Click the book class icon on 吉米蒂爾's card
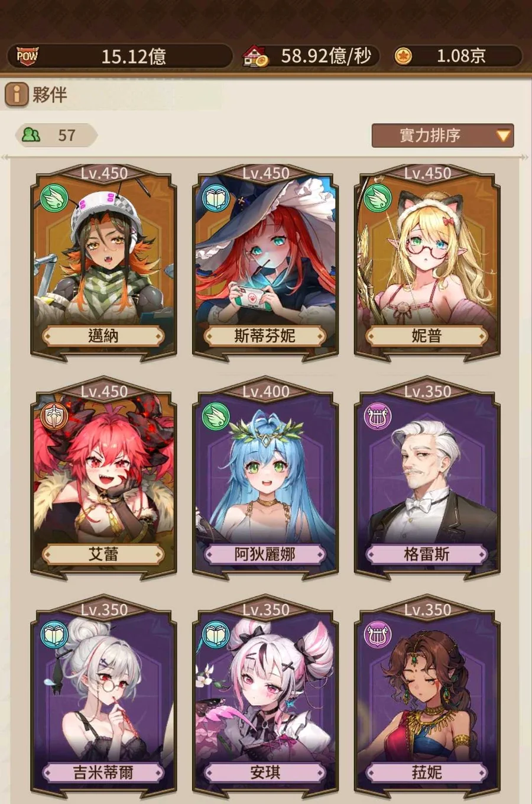 tap(54, 635)
